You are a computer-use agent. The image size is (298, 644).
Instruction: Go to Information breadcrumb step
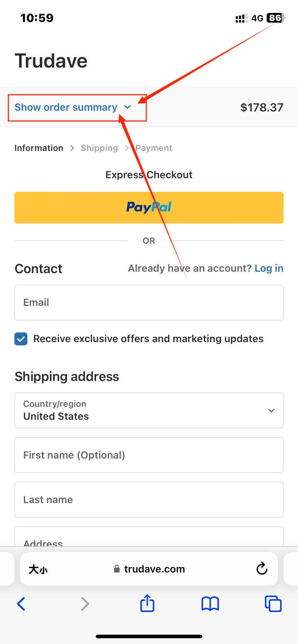pos(39,148)
